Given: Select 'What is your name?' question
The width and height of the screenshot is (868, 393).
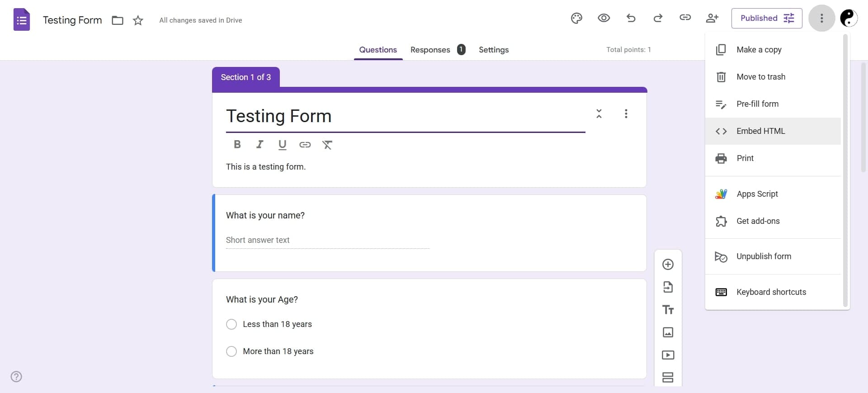Looking at the screenshot, I should click(265, 215).
